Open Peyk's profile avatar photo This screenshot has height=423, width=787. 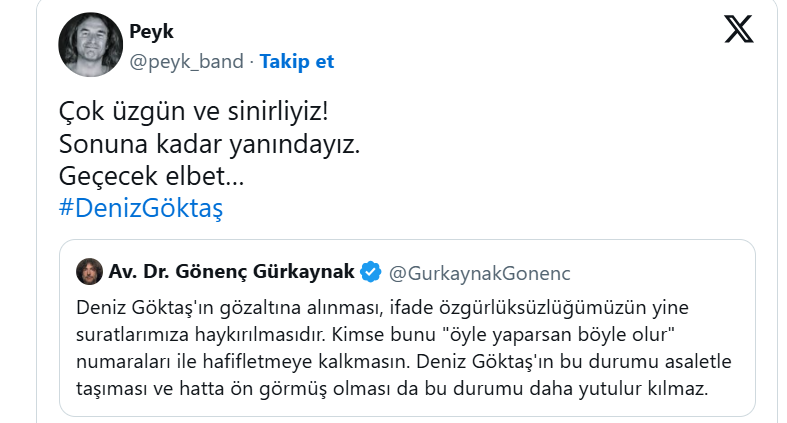coord(90,45)
